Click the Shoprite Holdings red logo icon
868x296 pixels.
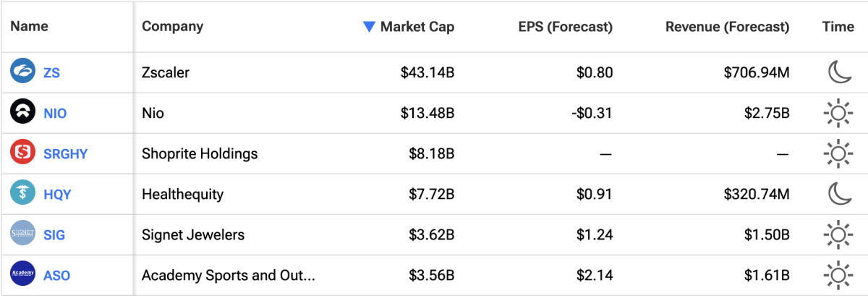pos(22,153)
